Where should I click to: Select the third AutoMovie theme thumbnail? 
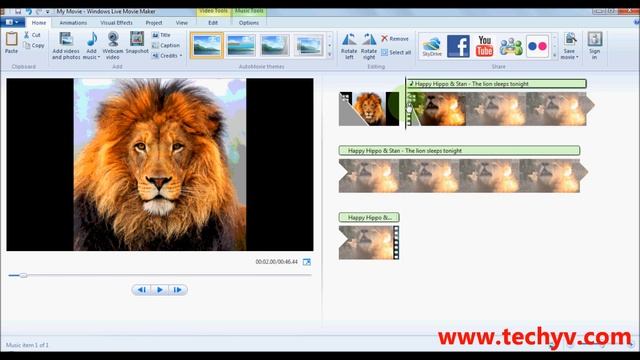(x=275, y=45)
